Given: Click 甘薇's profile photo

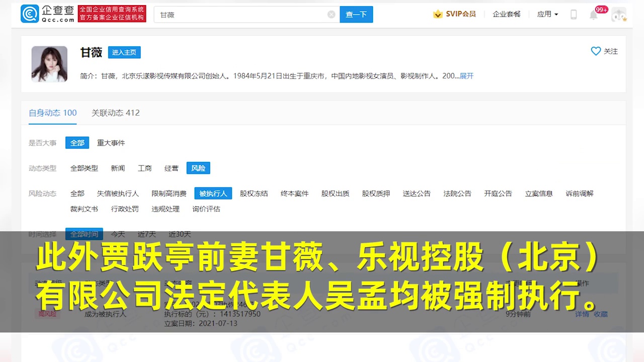Looking at the screenshot, I should click(x=49, y=64).
